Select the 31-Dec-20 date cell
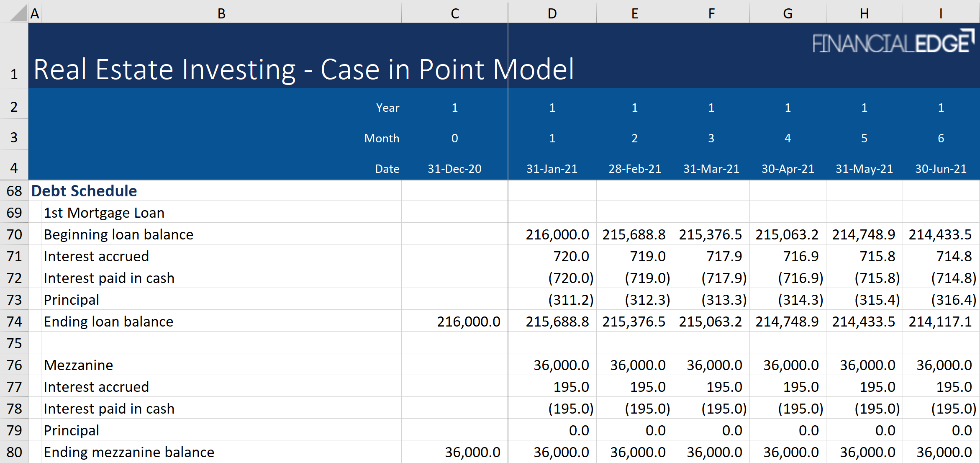The height and width of the screenshot is (463, 980). [x=454, y=169]
